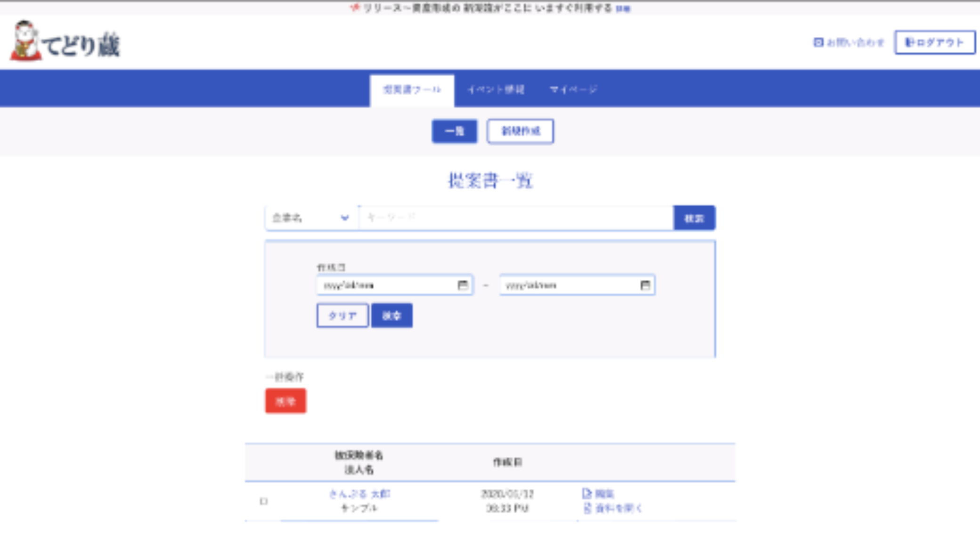980x535 pixels.
Task: Click the announcement banner link at top
Action: [x=622, y=8]
